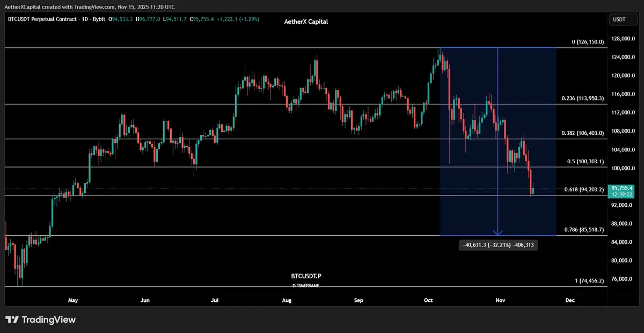Click the Oct label on time axis
This screenshot has width=644, height=333.
tap(428, 301)
